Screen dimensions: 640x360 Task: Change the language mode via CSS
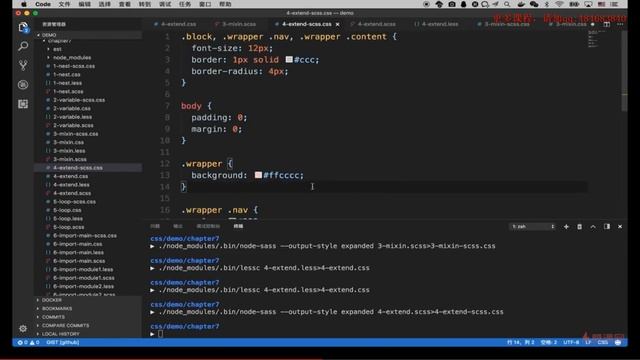[602, 342]
